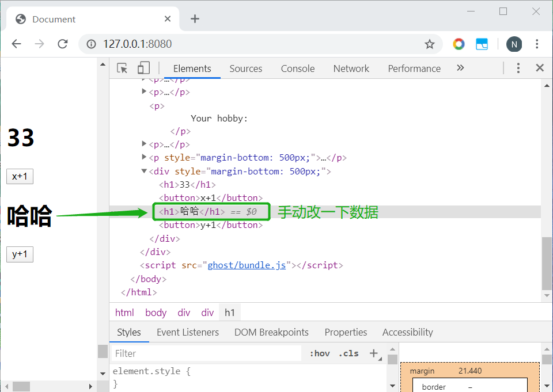553x392 pixels.
Task: Bookmark this page with the star
Action: pyautogui.click(x=429, y=44)
